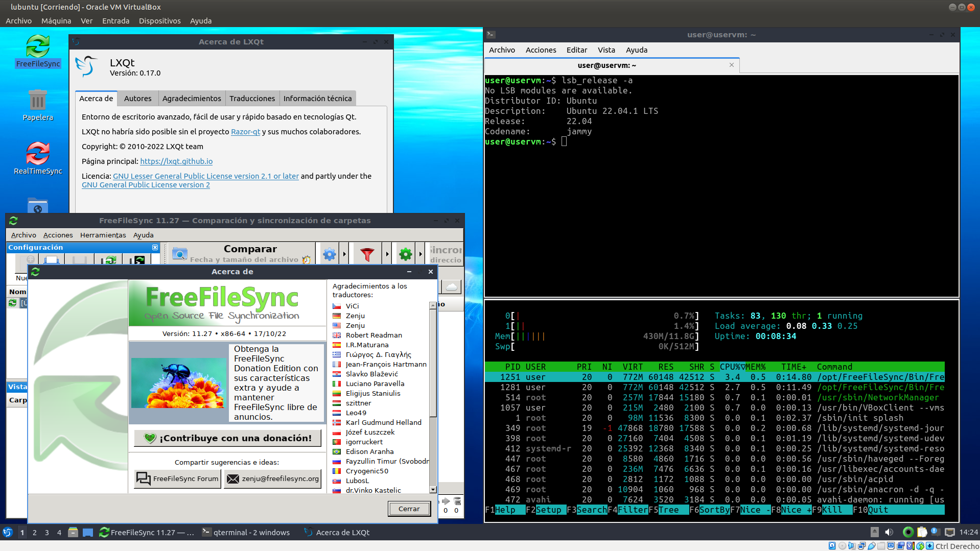Click the volume speaker tray icon
This screenshot has width=980, height=551.
click(x=889, y=532)
